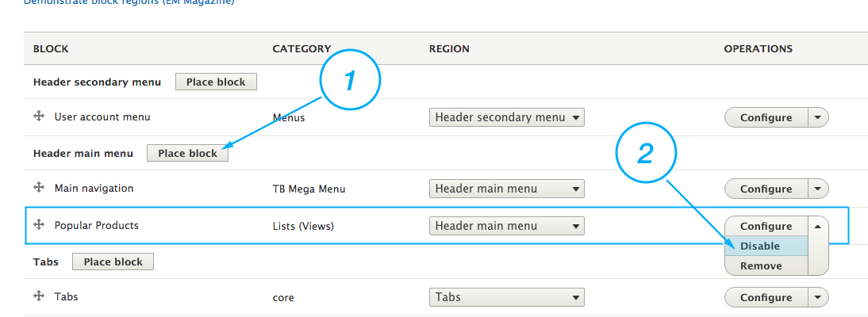
Task: Configure the User account menu block
Action: 766,117
